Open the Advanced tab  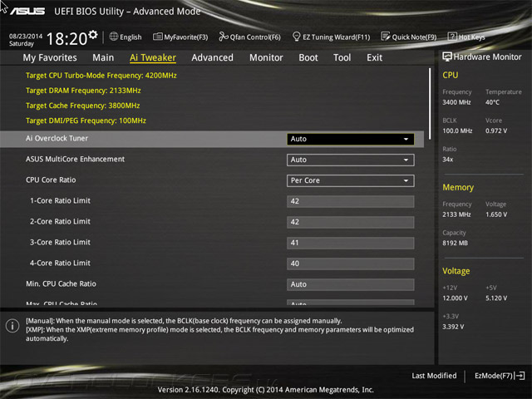pos(213,57)
